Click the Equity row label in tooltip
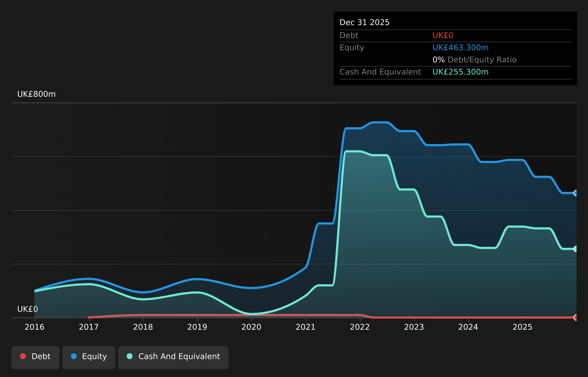Viewport: 588px width, 377px height. coord(352,48)
